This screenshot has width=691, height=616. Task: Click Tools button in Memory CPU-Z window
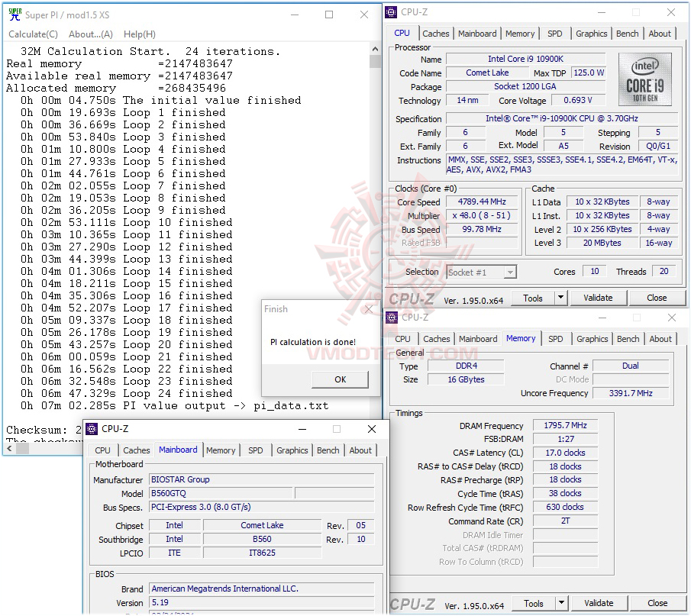[533, 604]
